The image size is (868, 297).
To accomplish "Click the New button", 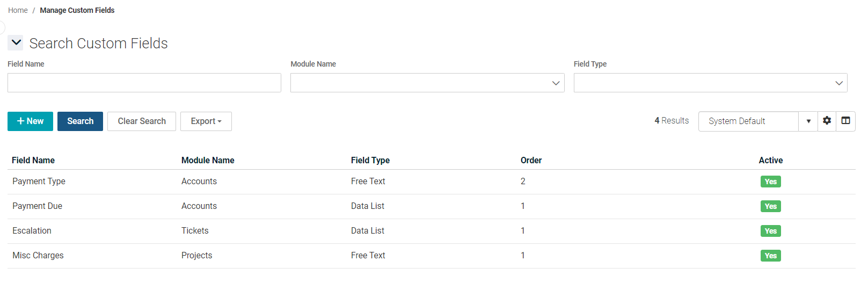I will point(30,121).
